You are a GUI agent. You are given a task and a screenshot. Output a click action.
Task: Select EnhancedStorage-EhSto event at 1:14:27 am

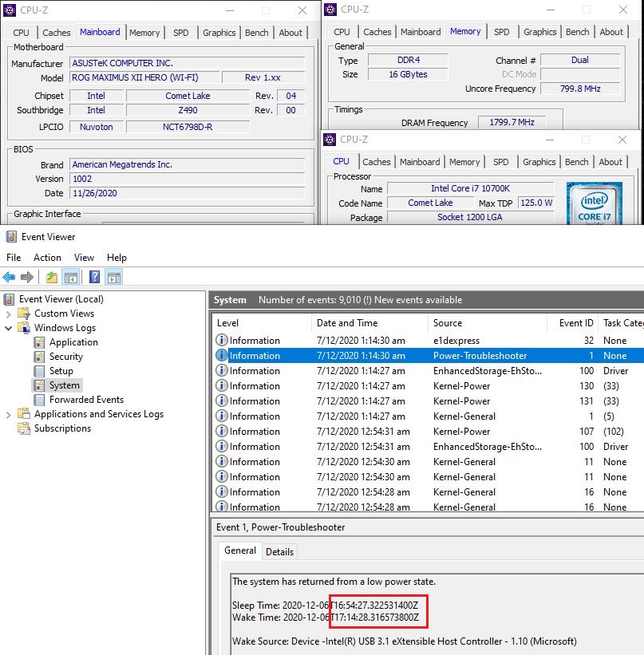[x=429, y=370]
